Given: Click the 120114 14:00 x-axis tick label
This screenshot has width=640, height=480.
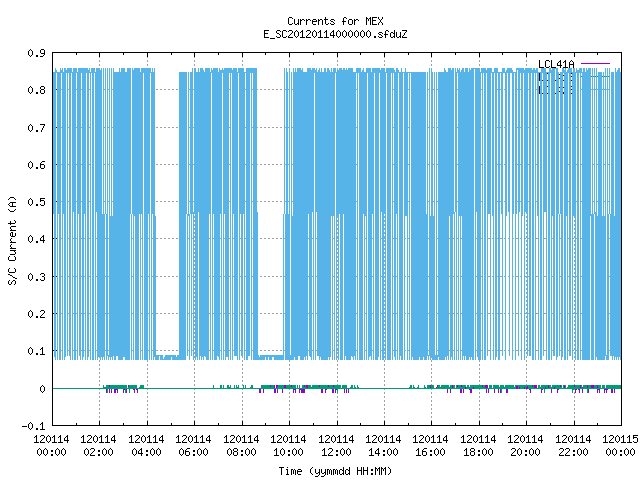Looking at the screenshot, I should [x=383, y=446].
